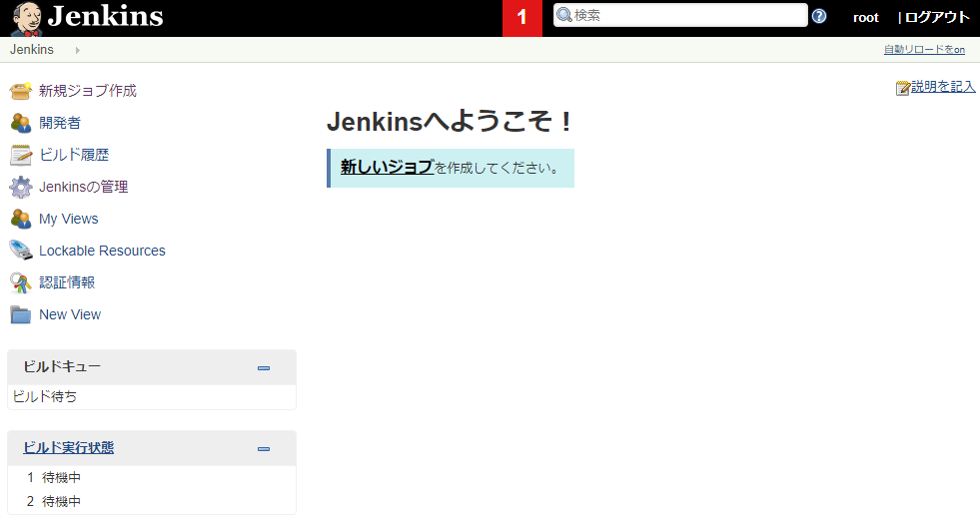The height and width of the screenshot is (527, 980).
Task: Click the ビルド待ち queue status text
Action: point(45,396)
